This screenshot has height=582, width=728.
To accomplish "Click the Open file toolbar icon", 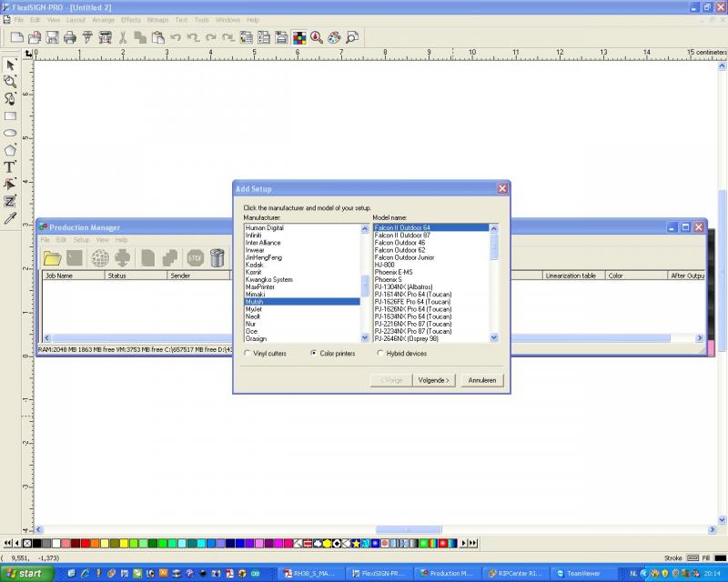I will click(35, 37).
